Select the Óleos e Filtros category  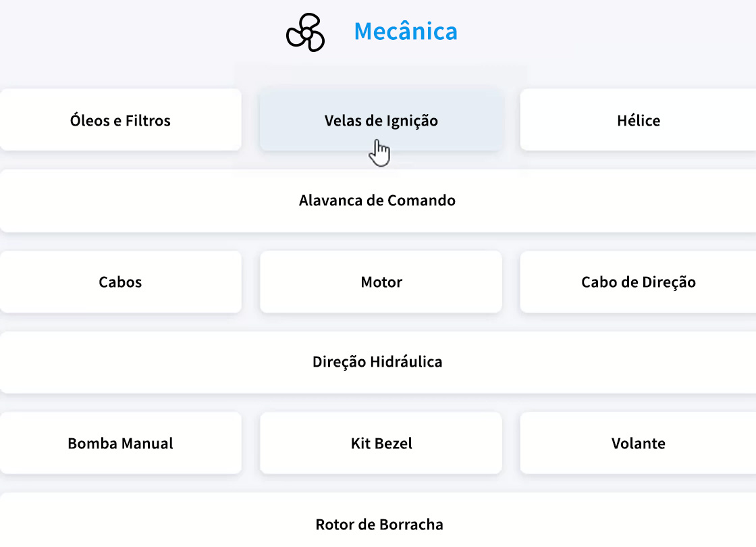coord(121,120)
